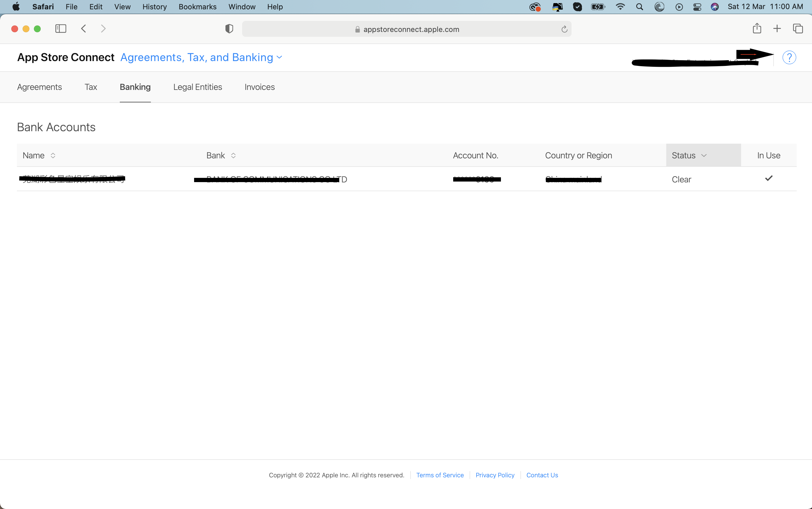The width and height of the screenshot is (812, 509).
Task: Reload the current page
Action: 564,29
